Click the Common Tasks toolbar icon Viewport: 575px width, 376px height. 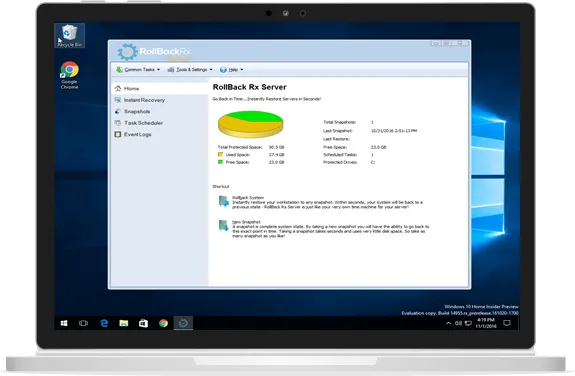pyautogui.click(x=119, y=69)
